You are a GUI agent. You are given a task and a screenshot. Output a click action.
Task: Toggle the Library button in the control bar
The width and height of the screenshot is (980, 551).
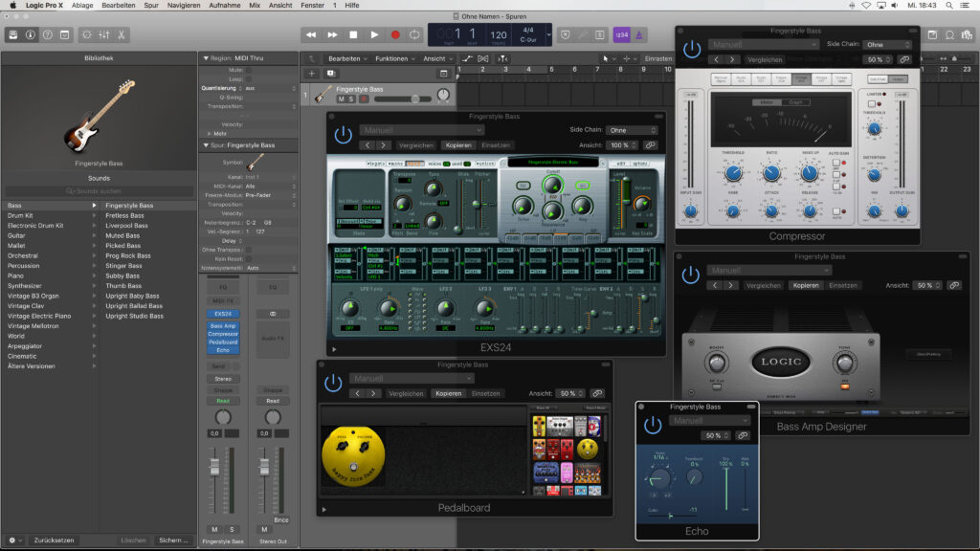[13, 35]
